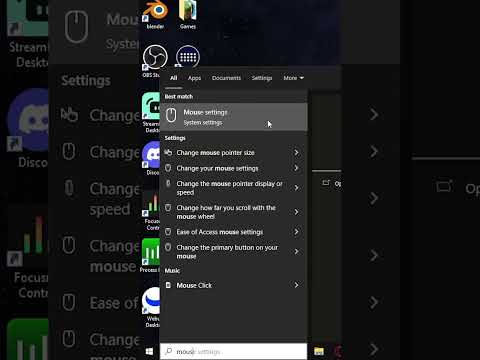Open the More dropdown in search filters
Image resolution: width=480 pixels, height=360 pixels.
(293, 78)
